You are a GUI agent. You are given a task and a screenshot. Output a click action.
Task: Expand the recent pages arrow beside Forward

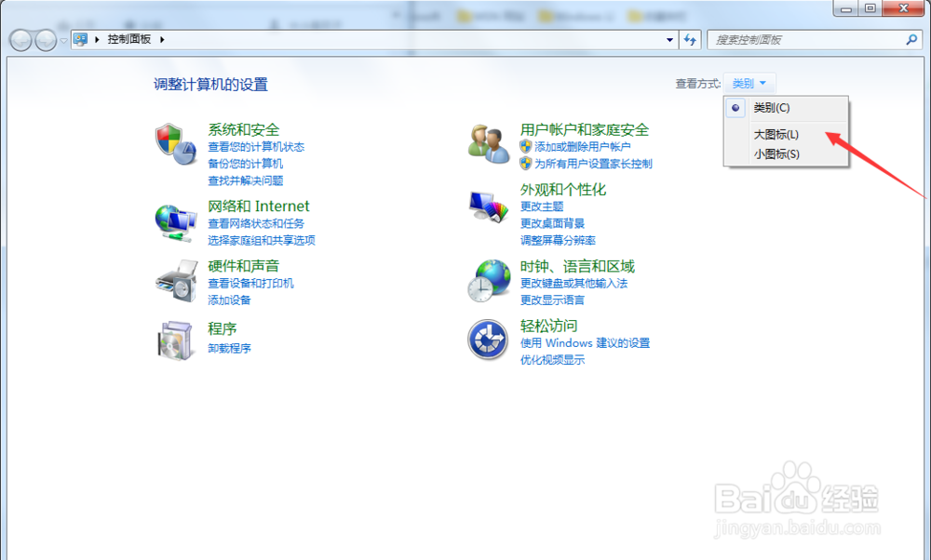point(63,40)
